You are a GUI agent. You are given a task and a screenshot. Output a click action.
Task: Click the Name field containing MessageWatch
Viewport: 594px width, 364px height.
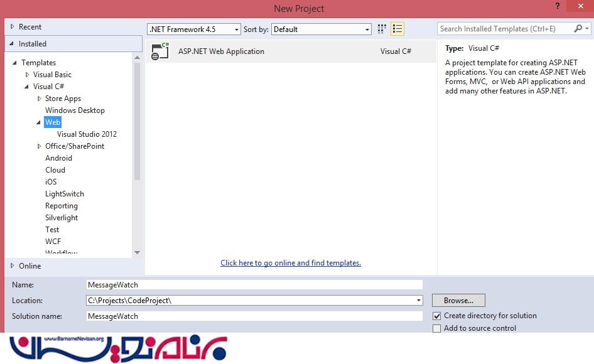(x=254, y=285)
